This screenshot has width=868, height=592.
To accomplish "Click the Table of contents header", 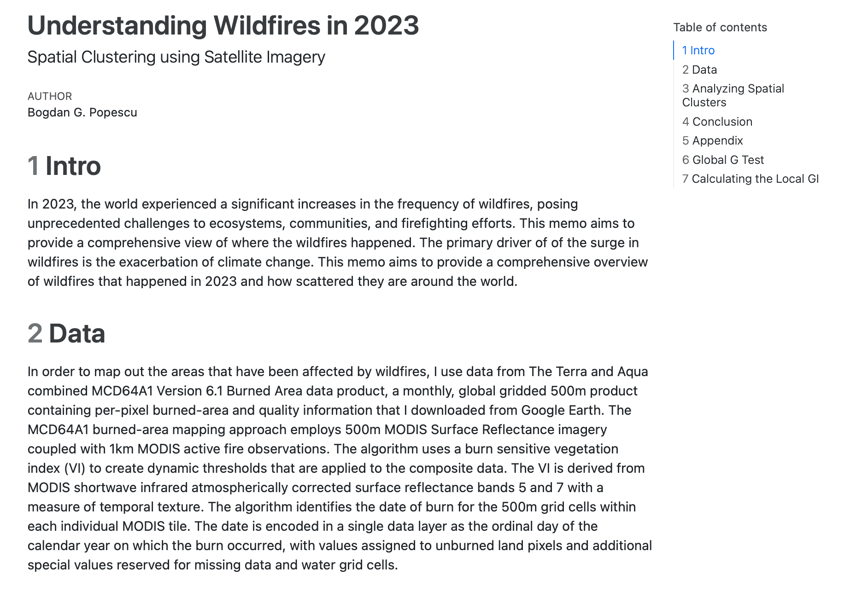I will [720, 27].
